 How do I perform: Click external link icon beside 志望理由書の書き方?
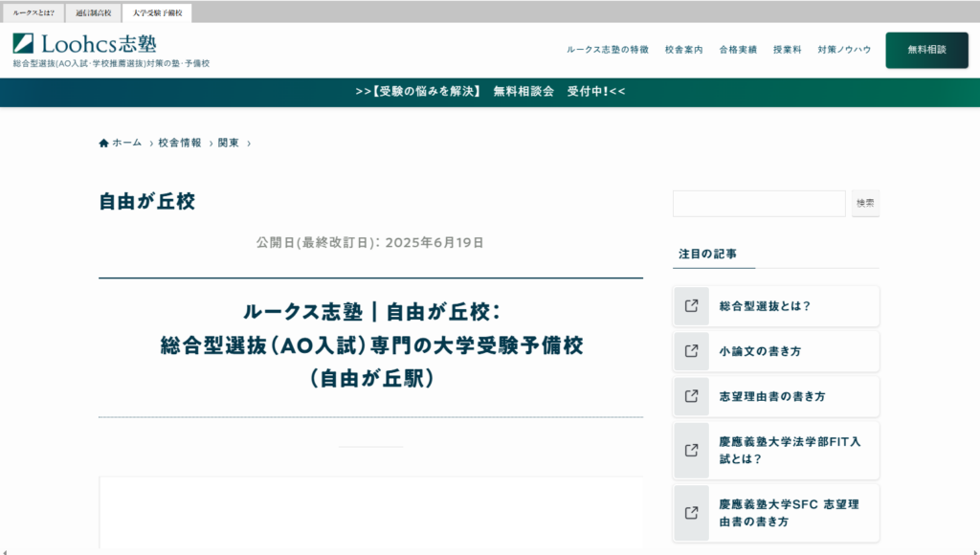click(x=691, y=396)
